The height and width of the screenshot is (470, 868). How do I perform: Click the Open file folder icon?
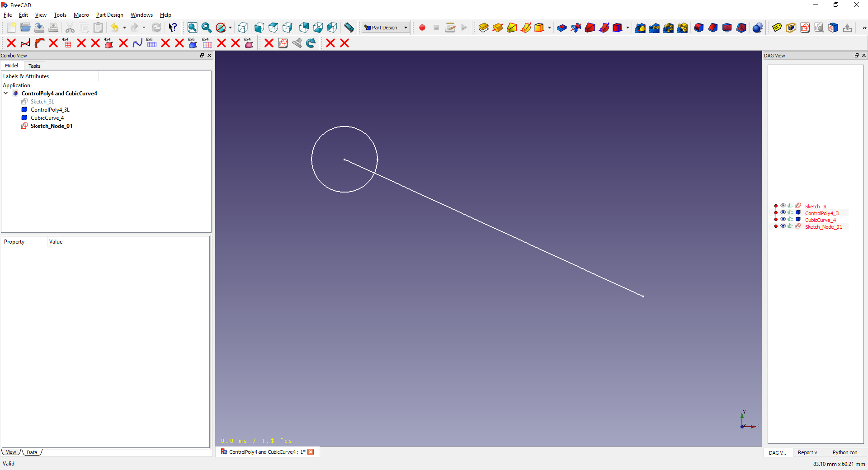(25, 28)
